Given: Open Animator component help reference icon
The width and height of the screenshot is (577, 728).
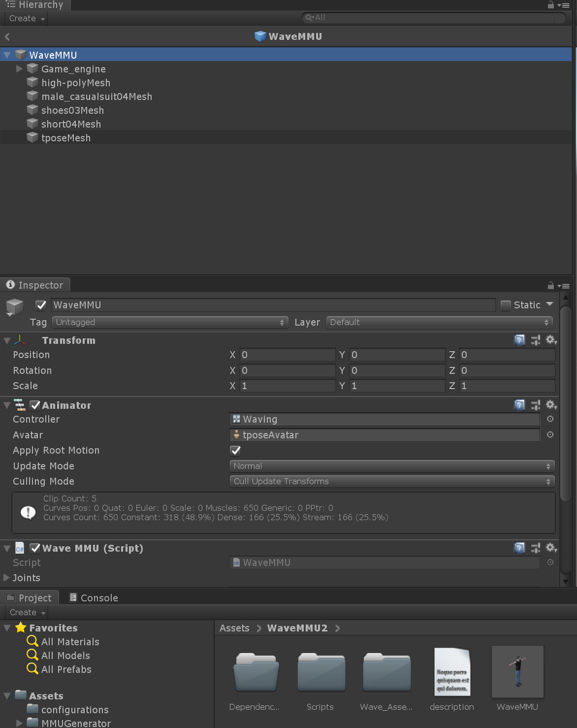Looking at the screenshot, I should click(x=519, y=405).
